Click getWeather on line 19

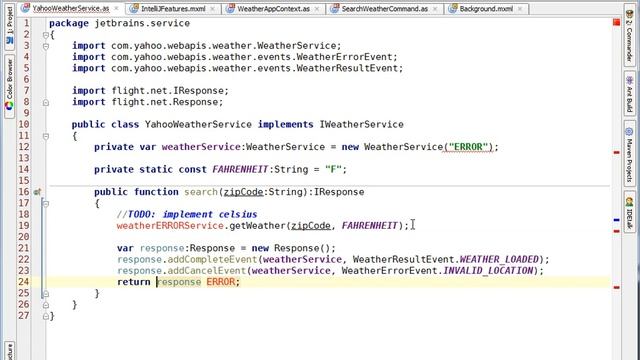[257, 226]
